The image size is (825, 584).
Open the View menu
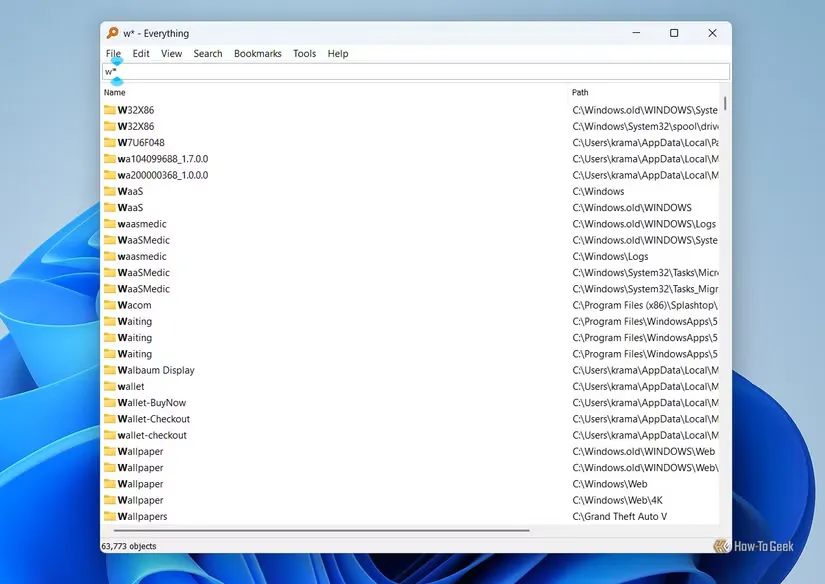coord(171,53)
